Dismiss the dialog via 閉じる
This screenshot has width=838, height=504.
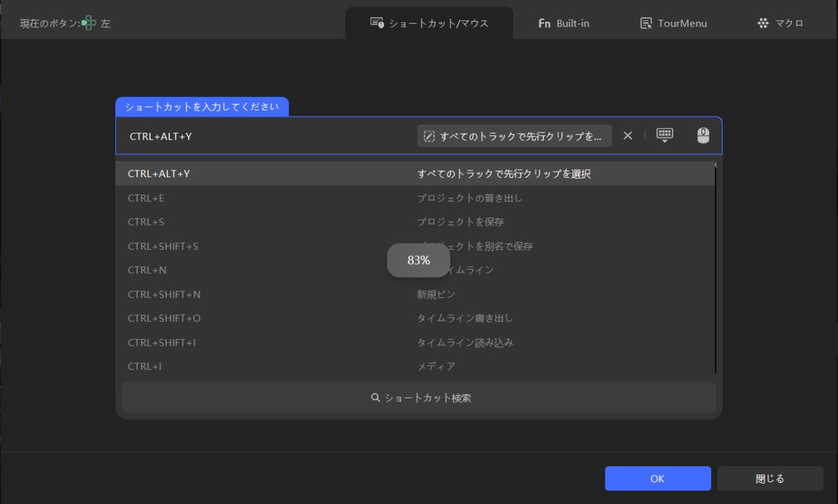point(770,478)
